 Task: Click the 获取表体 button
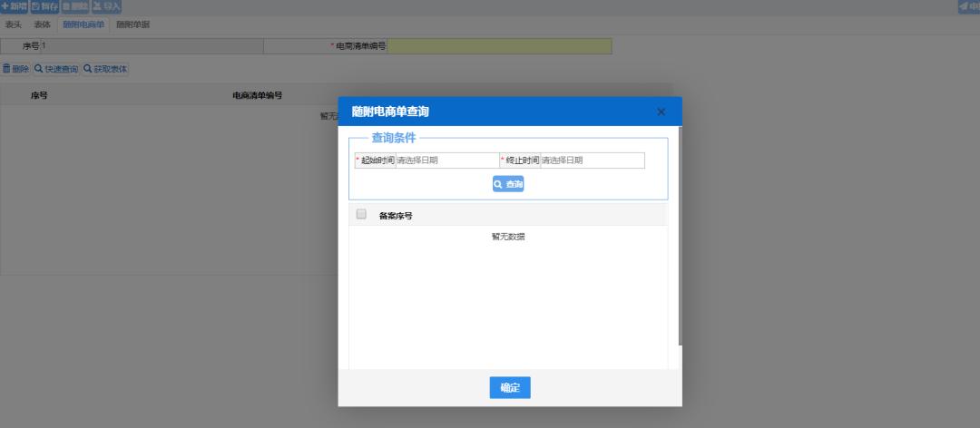tap(105, 69)
